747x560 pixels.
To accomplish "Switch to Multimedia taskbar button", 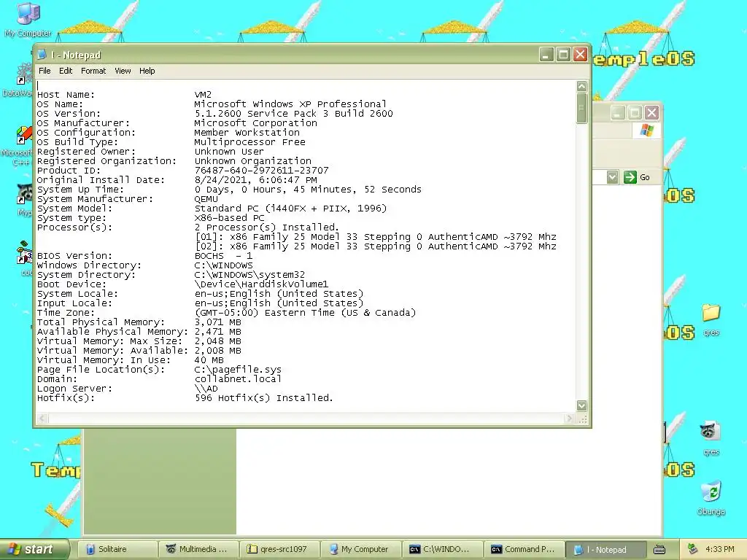I will pos(198,549).
